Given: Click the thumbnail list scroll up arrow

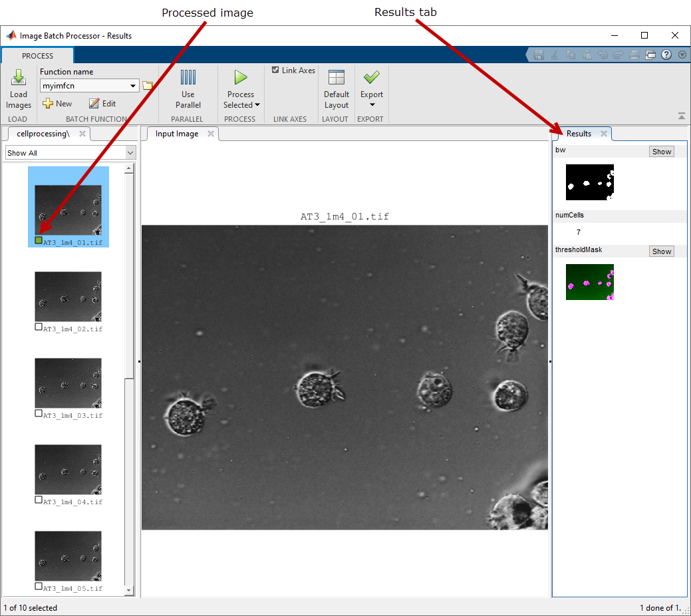Looking at the screenshot, I should [128, 168].
